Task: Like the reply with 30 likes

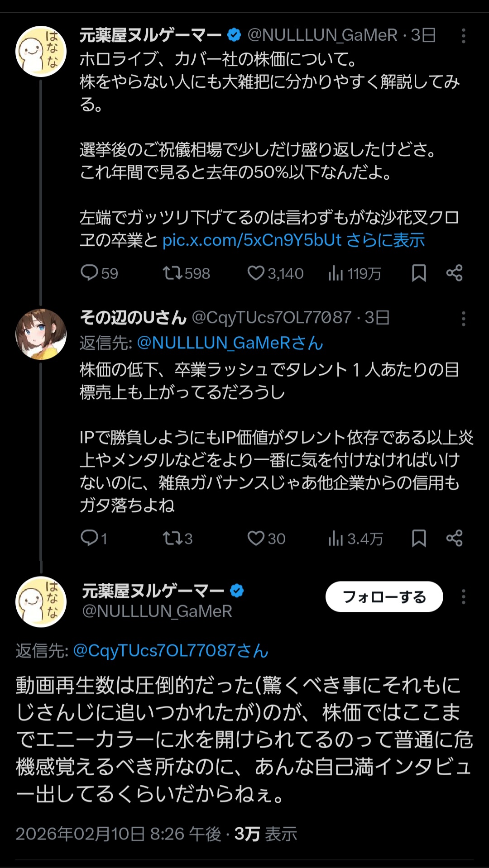Action: point(256,538)
